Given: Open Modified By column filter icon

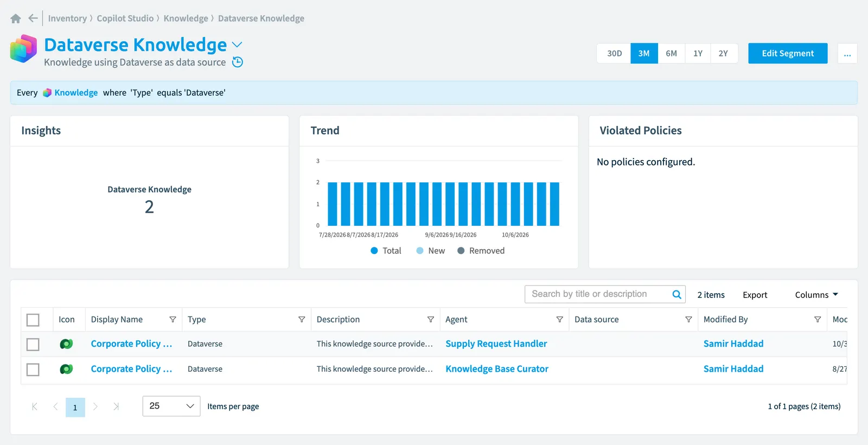Looking at the screenshot, I should 818,320.
